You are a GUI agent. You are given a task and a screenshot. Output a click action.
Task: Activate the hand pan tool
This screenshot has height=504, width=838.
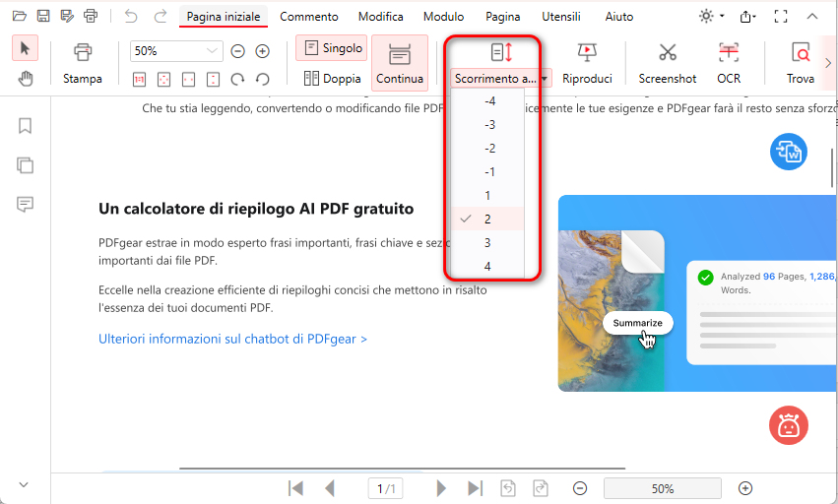(26, 79)
